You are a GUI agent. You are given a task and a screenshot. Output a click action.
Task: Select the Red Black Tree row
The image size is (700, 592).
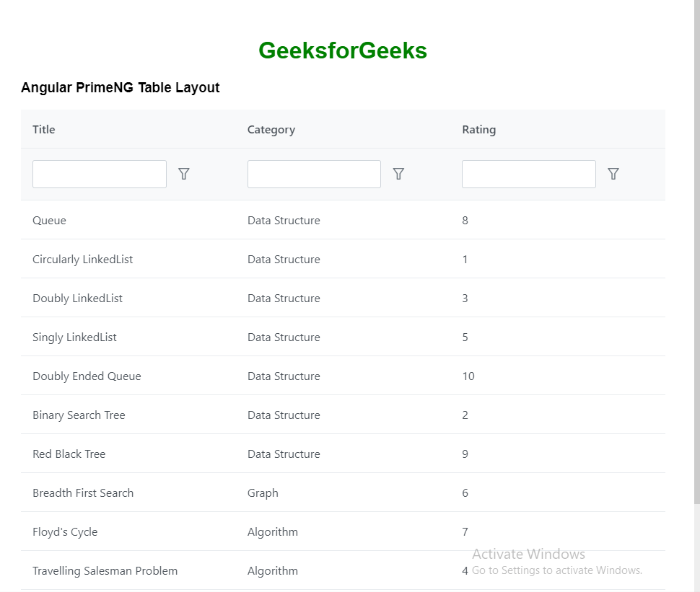click(69, 454)
